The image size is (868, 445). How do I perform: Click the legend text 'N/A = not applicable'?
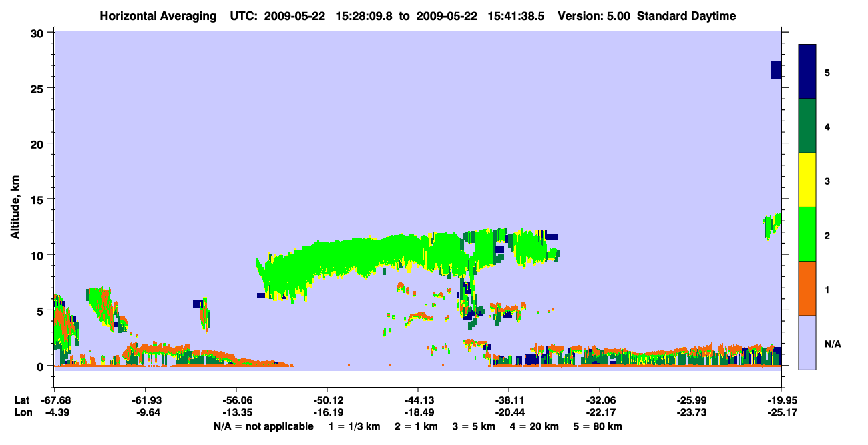point(263,426)
